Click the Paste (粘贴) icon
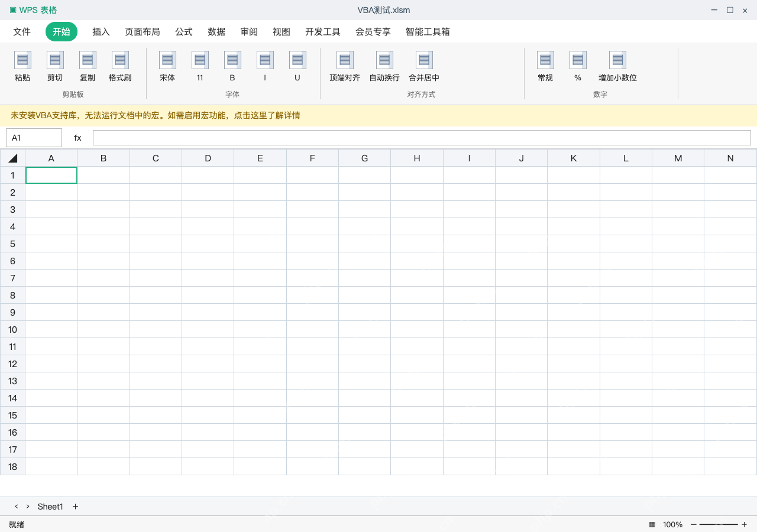The height and width of the screenshot is (532, 757). click(x=22, y=60)
